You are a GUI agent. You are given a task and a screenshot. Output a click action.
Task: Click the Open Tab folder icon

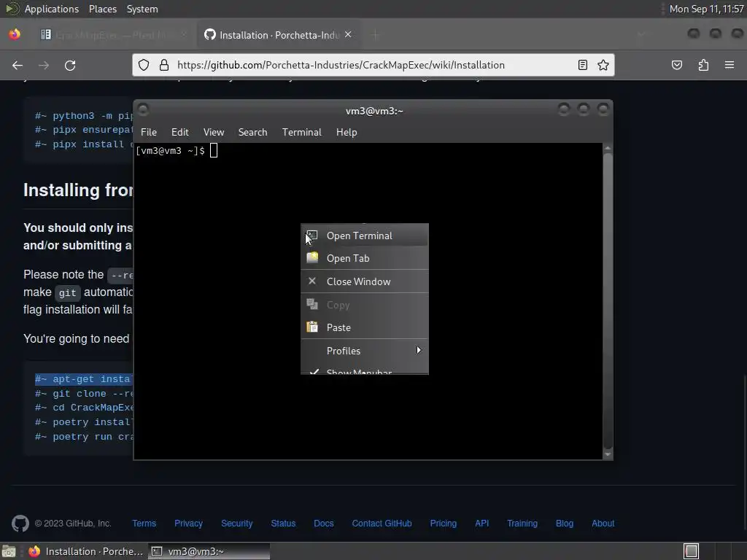pos(312,257)
